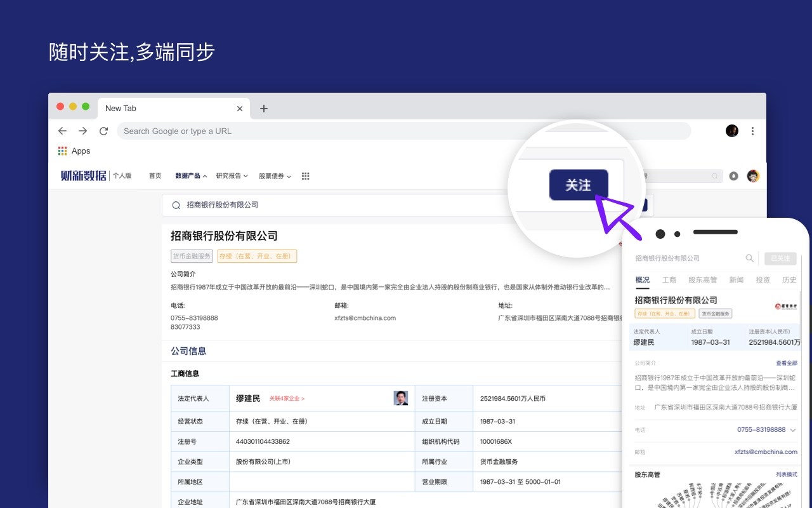Select the 历史 tab on the phone
Image resolution: width=812 pixels, height=508 pixels.
(789, 280)
